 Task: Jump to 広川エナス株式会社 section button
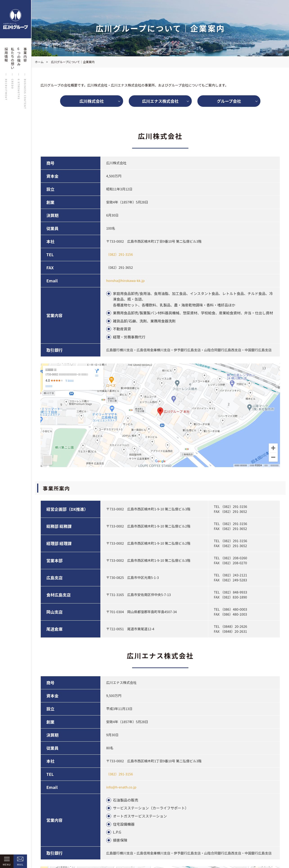(x=160, y=101)
